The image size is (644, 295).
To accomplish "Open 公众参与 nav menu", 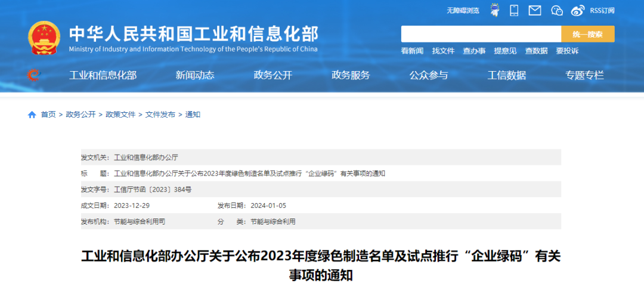I will click(x=428, y=75).
